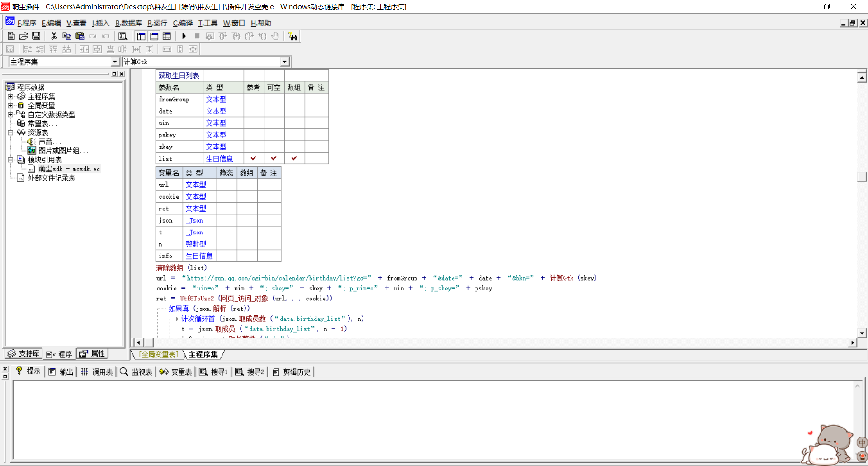Click the binoculars help-search icon
Viewport: 868px width, 466px height.
click(293, 36)
